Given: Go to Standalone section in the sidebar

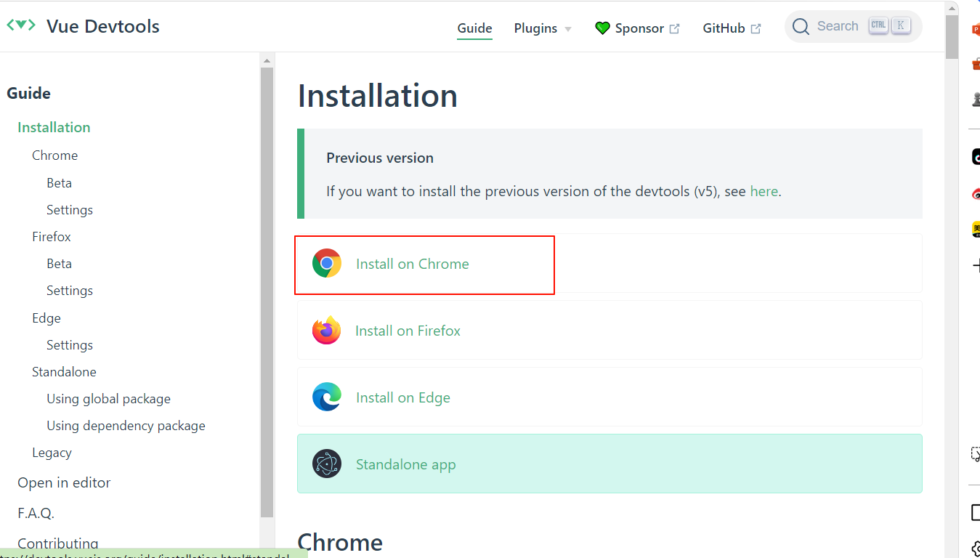Looking at the screenshot, I should (64, 372).
